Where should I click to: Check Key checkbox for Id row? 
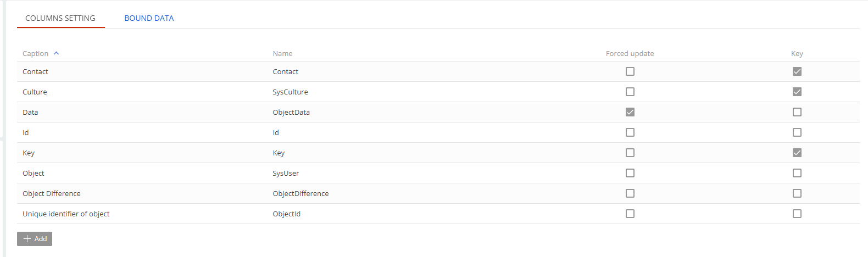[x=797, y=132]
